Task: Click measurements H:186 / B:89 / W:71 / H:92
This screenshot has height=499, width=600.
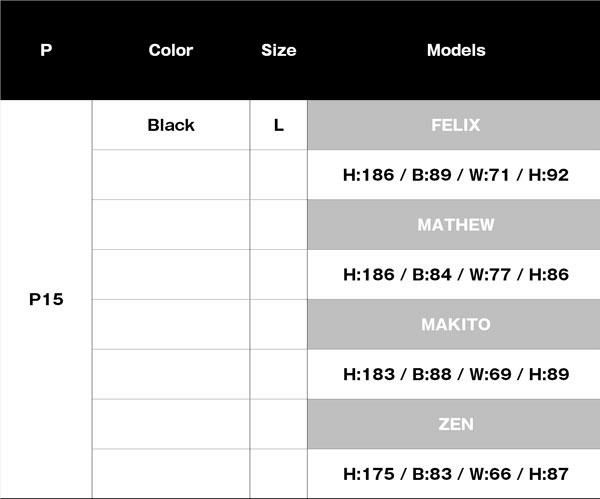Action: coord(455,175)
